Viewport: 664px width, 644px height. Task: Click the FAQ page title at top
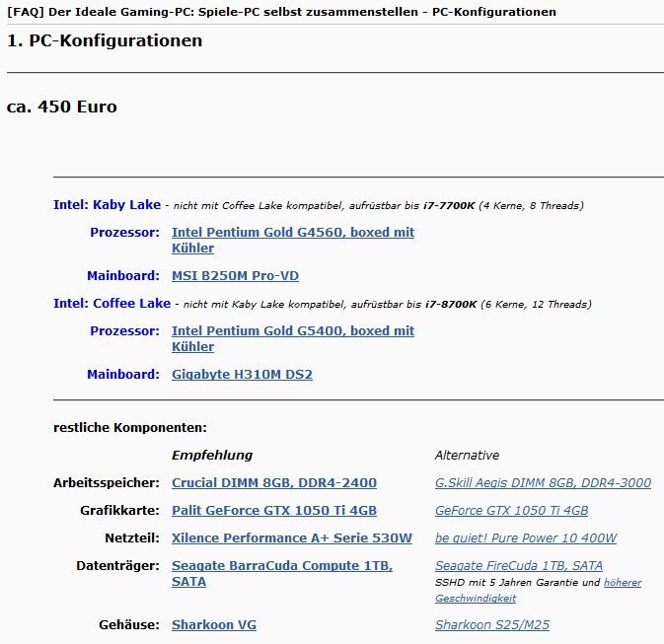pos(281,12)
